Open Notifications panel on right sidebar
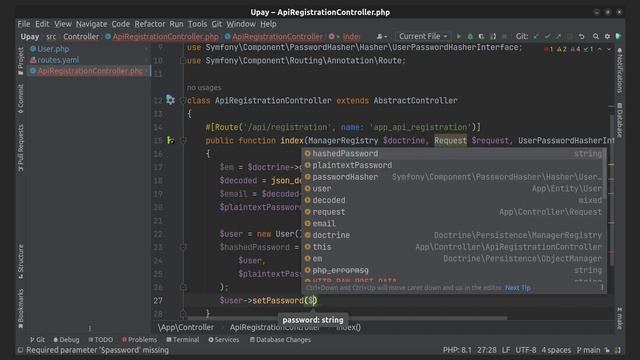This screenshot has width=640, height=360. 620,71
